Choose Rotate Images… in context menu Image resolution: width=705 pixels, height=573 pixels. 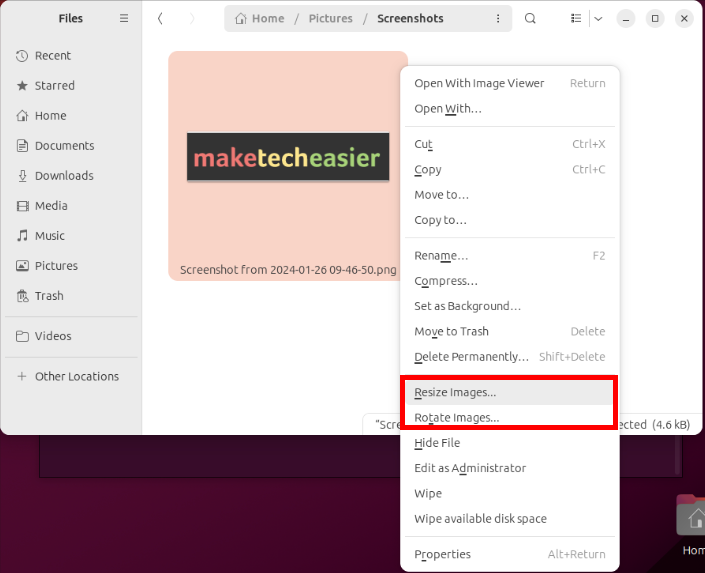509,417
